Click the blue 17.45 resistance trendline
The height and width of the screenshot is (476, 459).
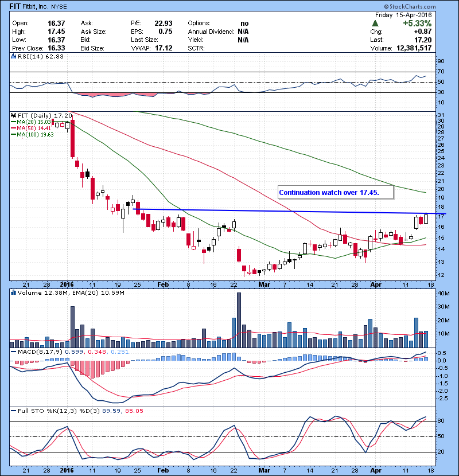click(289, 211)
